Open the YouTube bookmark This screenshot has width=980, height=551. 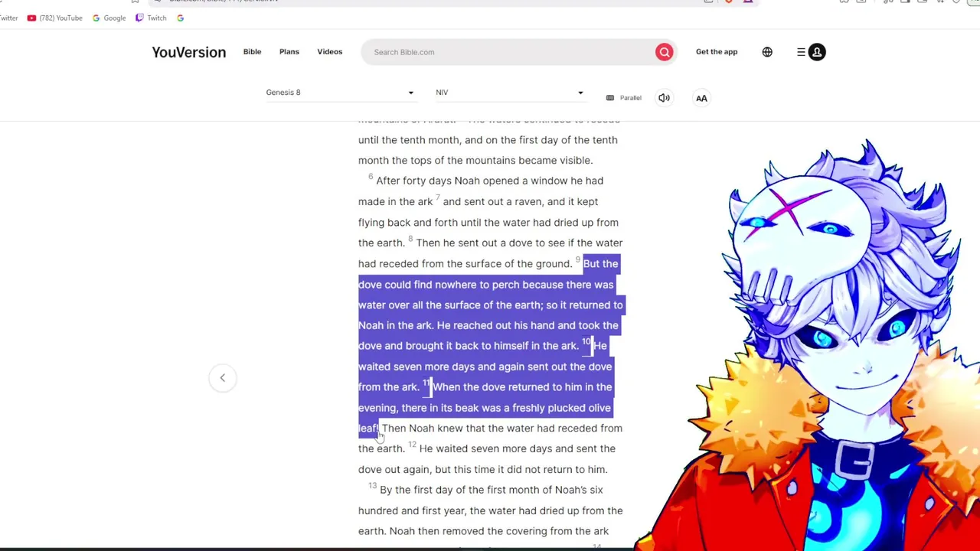tap(54, 18)
